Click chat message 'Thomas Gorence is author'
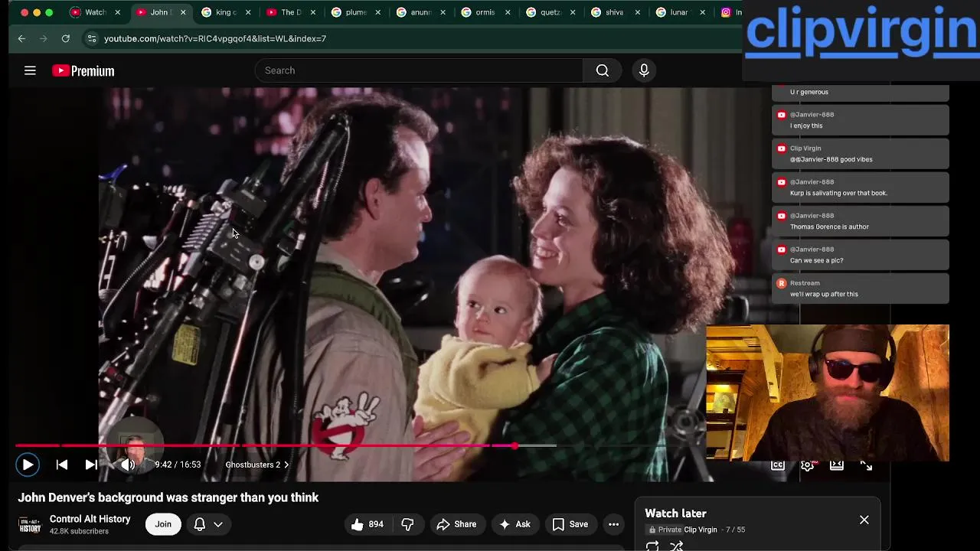Screen dimensions: 980x551 (x=861, y=221)
